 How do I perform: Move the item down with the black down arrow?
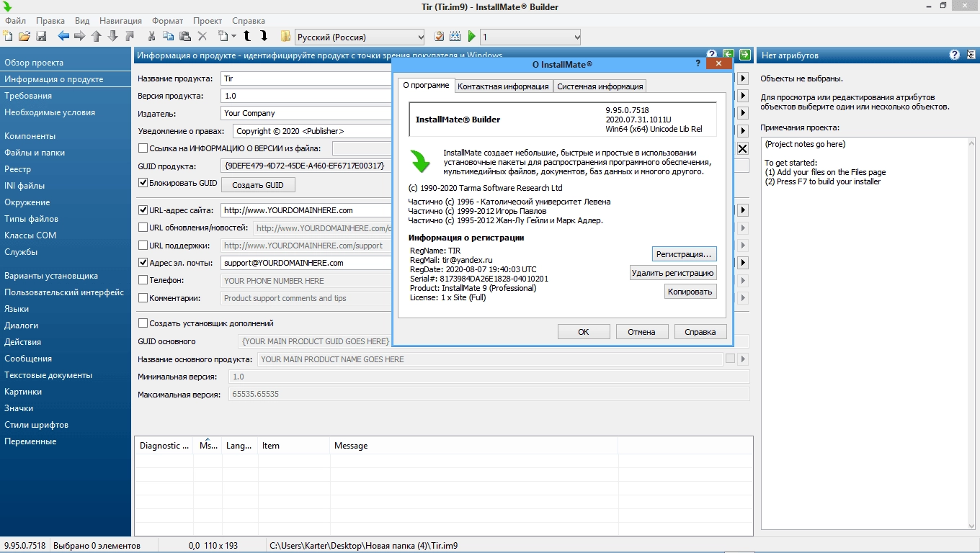tap(264, 36)
